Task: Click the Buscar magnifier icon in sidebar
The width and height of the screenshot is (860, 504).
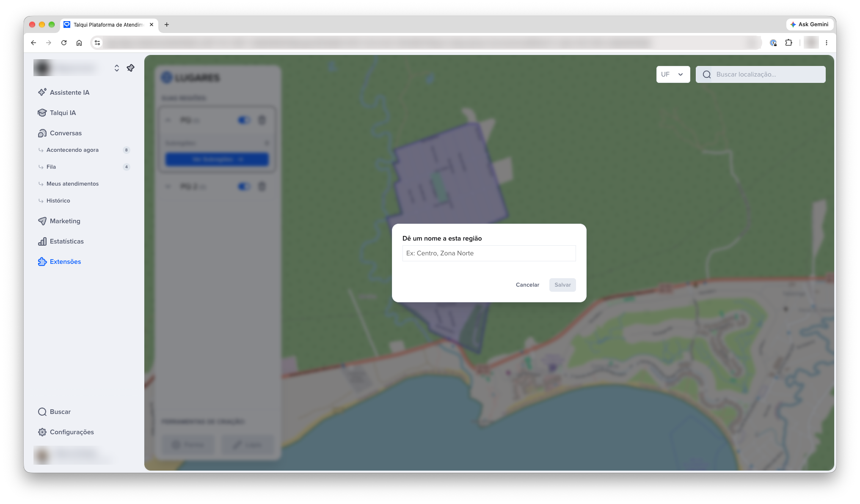Action: [42, 411]
